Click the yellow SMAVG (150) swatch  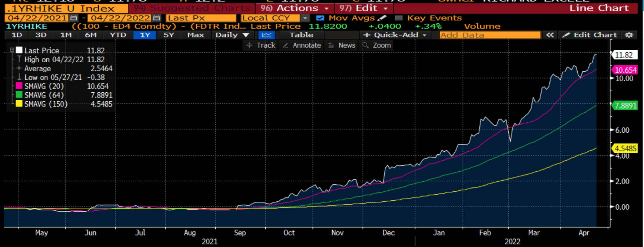click(x=19, y=103)
